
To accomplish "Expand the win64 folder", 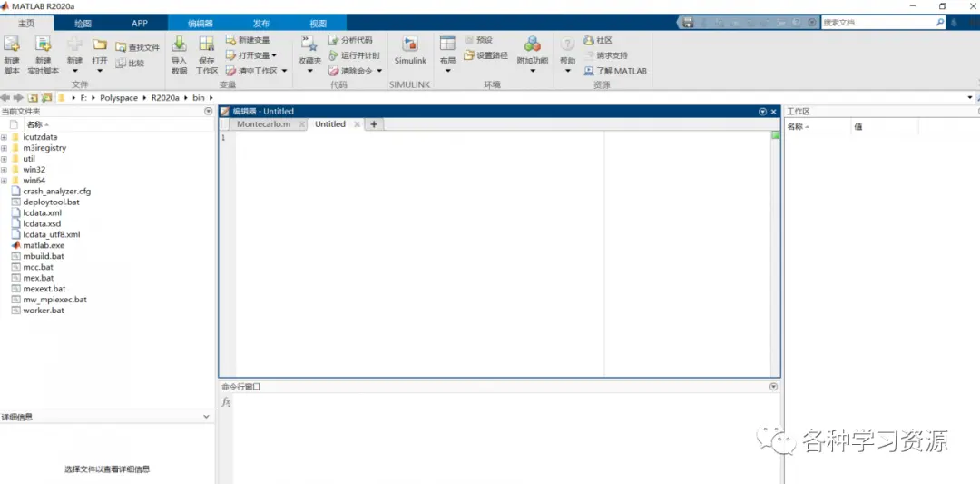I will [5, 181].
